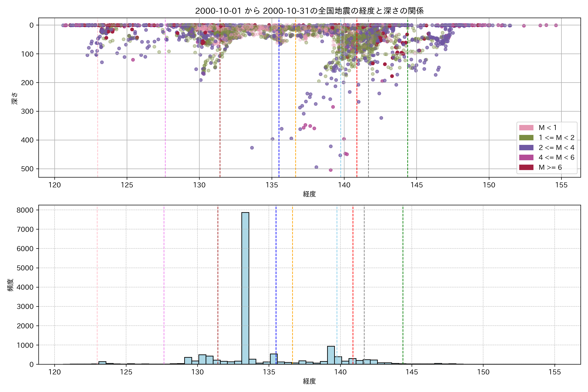Click the green 1 <= M < 2 legend swatch
This screenshot has width=588, height=392.
coord(526,138)
